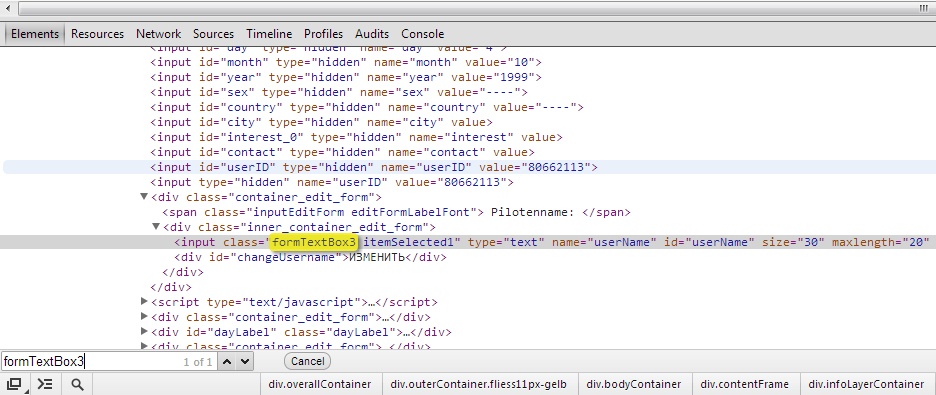Collapse the inner_container_edit_form div

(156, 227)
